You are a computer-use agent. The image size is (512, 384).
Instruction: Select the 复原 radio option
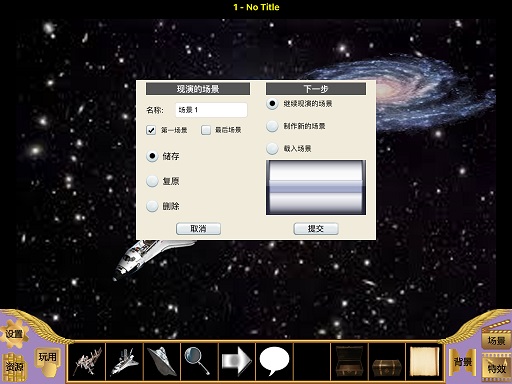[152, 181]
